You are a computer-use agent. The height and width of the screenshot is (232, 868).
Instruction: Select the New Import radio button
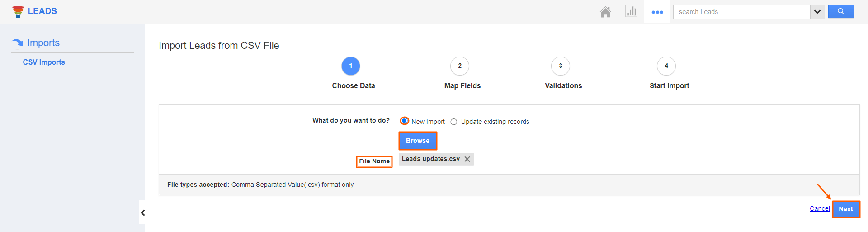(x=404, y=121)
